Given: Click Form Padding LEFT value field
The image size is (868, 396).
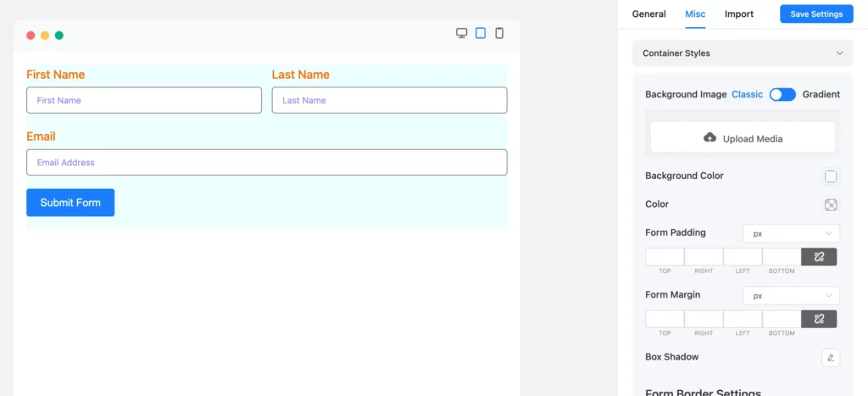Looking at the screenshot, I should 743,256.
